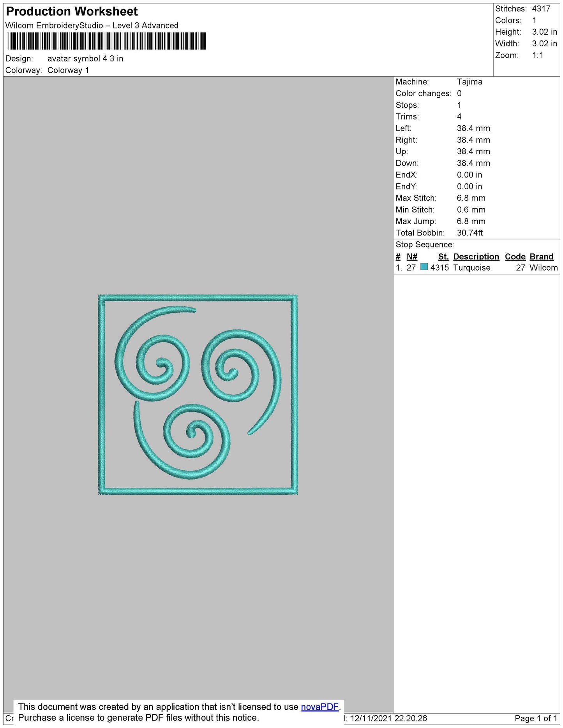Click the Width value 3.02 in
The height and width of the screenshot is (728, 563).
pos(545,44)
